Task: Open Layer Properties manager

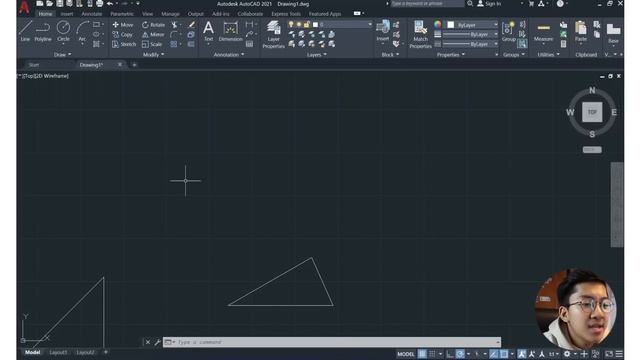Action: click(x=273, y=35)
